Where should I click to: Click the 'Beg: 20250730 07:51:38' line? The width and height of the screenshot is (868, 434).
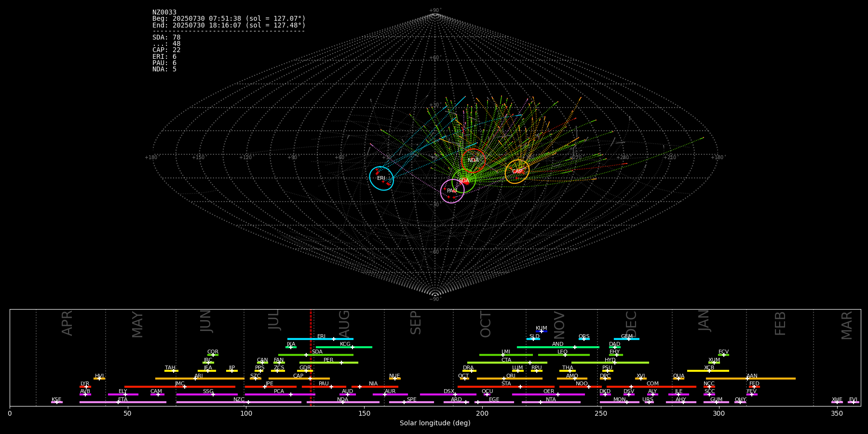point(229,18)
